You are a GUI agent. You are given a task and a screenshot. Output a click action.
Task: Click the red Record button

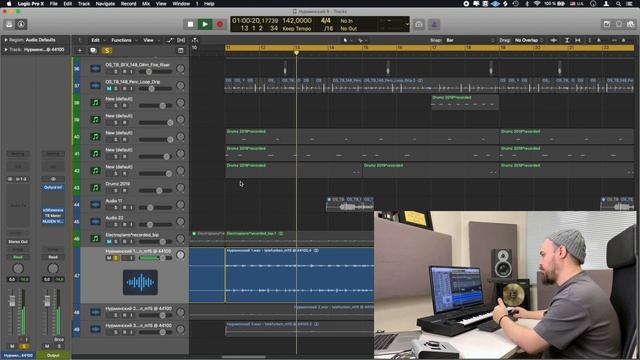[x=220, y=24]
